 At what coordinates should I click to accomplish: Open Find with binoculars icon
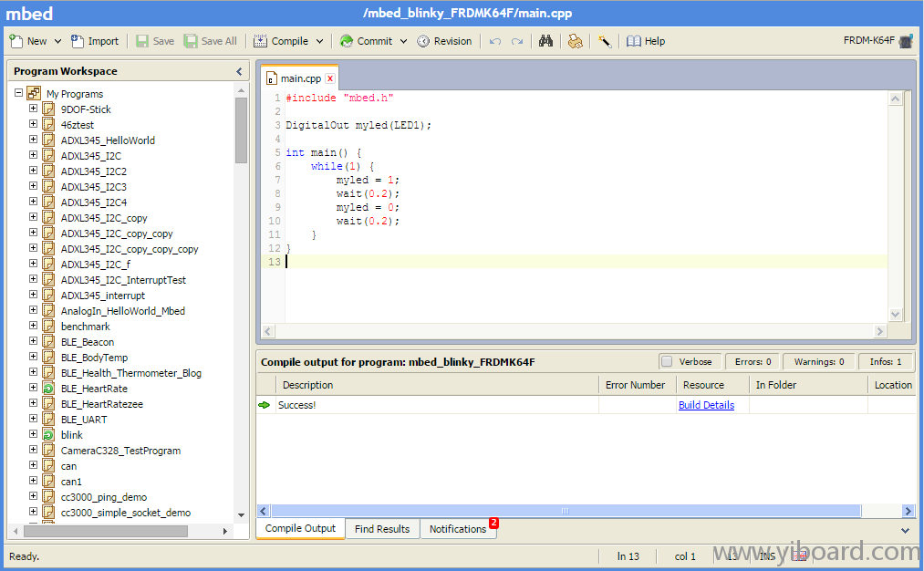click(545, 41)
